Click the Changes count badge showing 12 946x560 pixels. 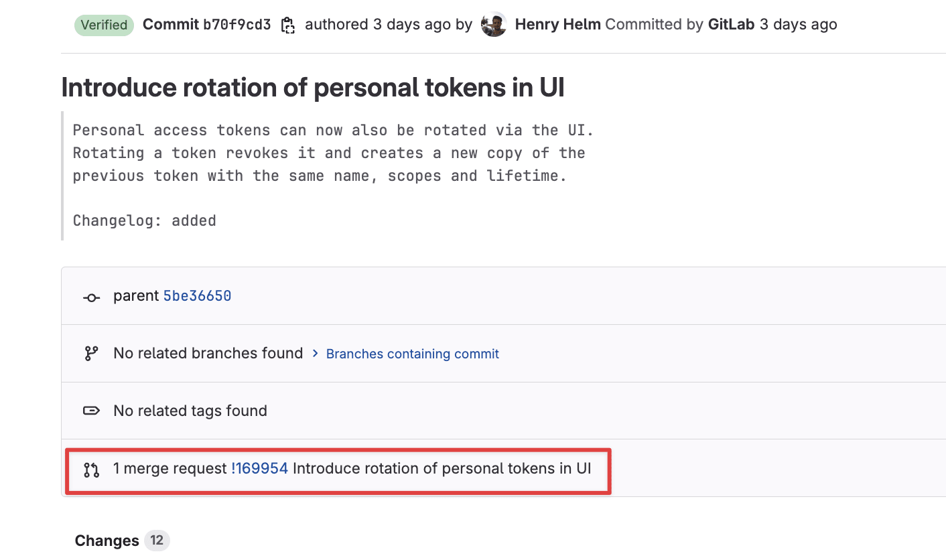click(159, 541)
